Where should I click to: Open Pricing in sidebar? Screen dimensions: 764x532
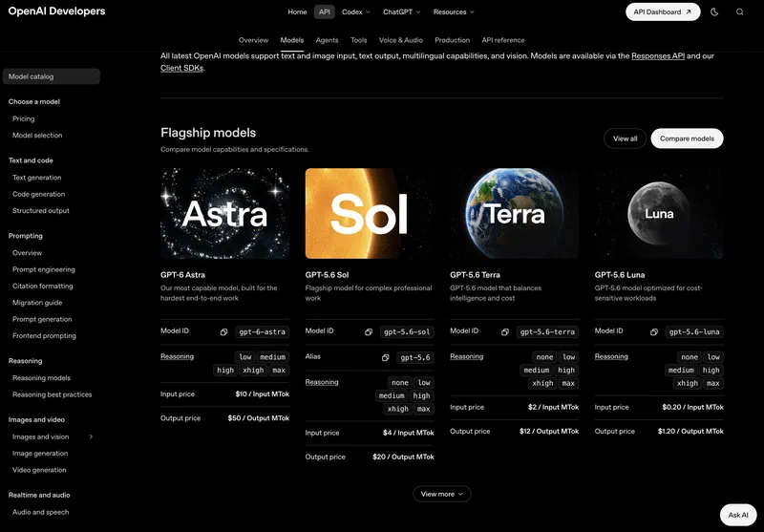coord(23,118)
